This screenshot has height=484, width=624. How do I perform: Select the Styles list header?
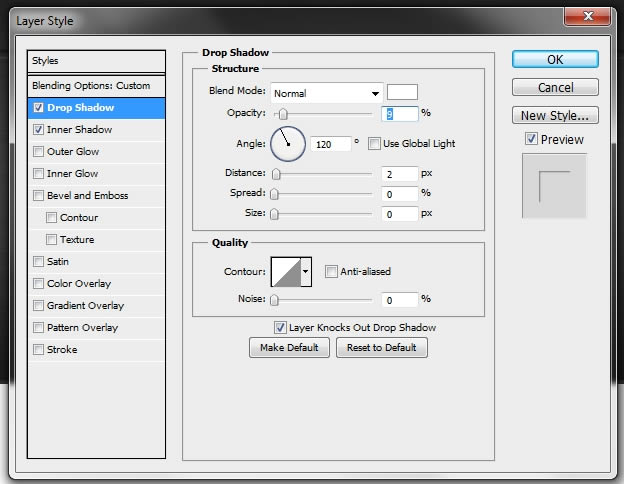96,61
